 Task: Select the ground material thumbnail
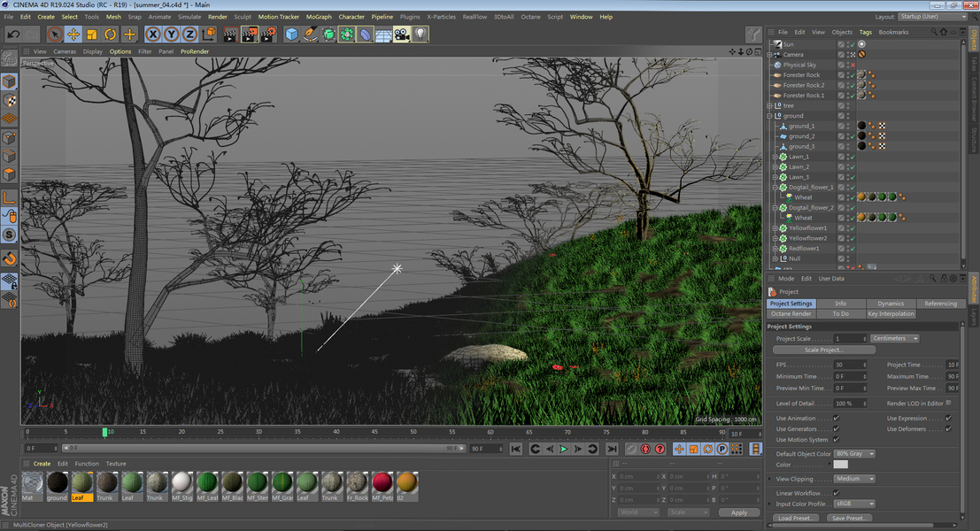57,486
